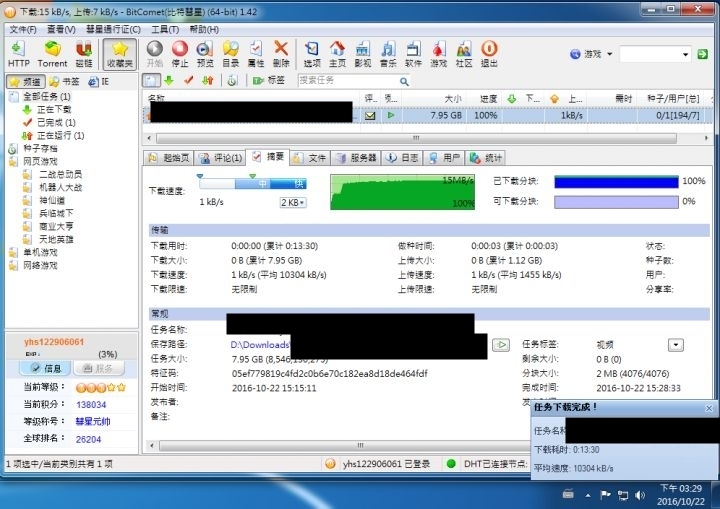The height and width of the screenshot is (509, 720).
Task: Open the 文件(F) menu
Action: pyautogui.click(x=22, y=29)
